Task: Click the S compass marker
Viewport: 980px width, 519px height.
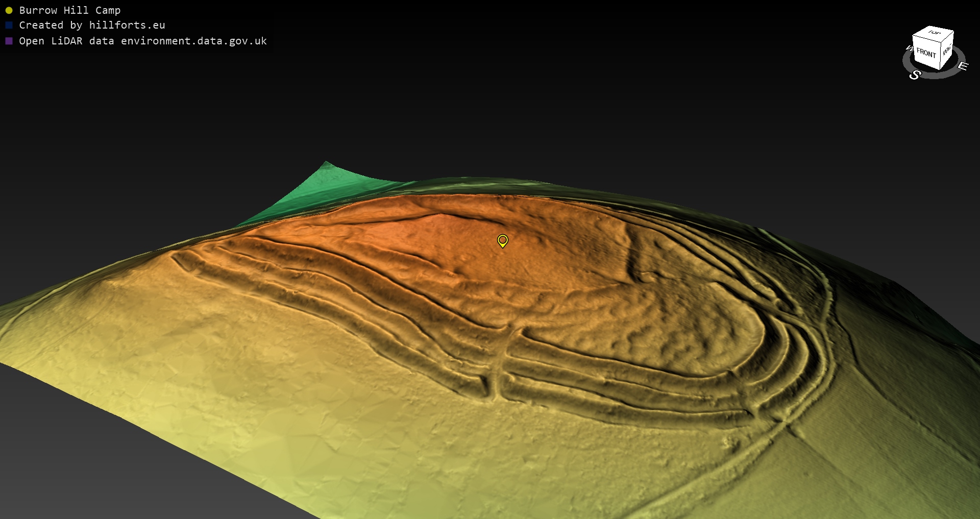Action: tap(915, 75)
